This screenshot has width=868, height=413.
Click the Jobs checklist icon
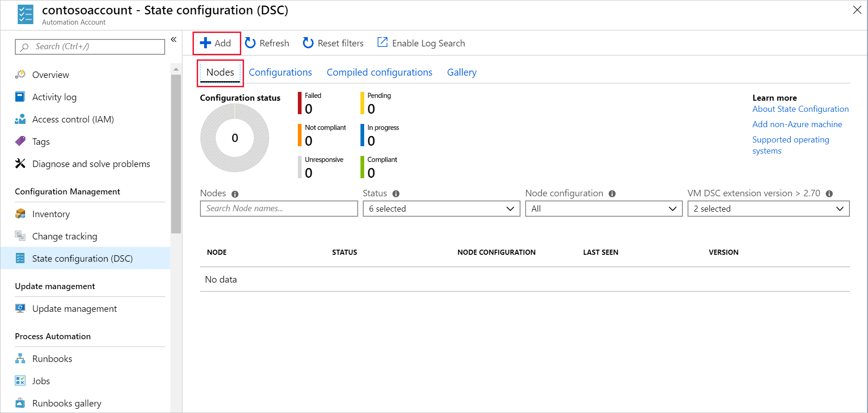point(20,381)
